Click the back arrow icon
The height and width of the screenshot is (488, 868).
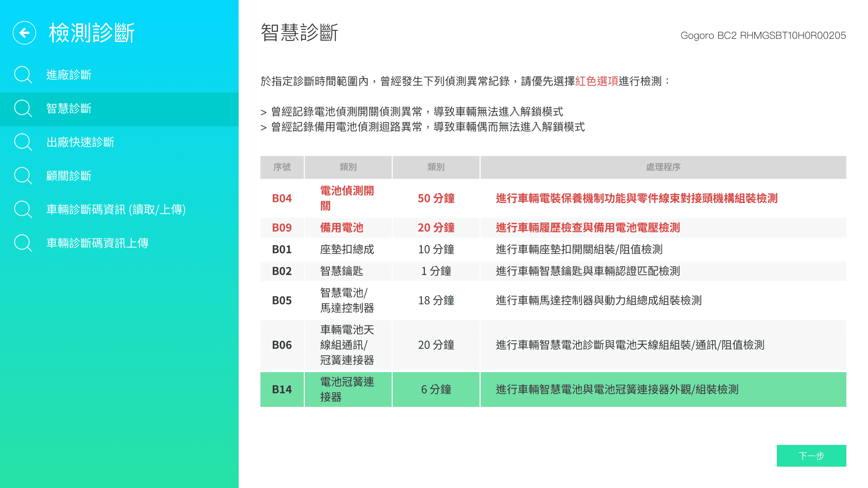(x=24, y=33)
